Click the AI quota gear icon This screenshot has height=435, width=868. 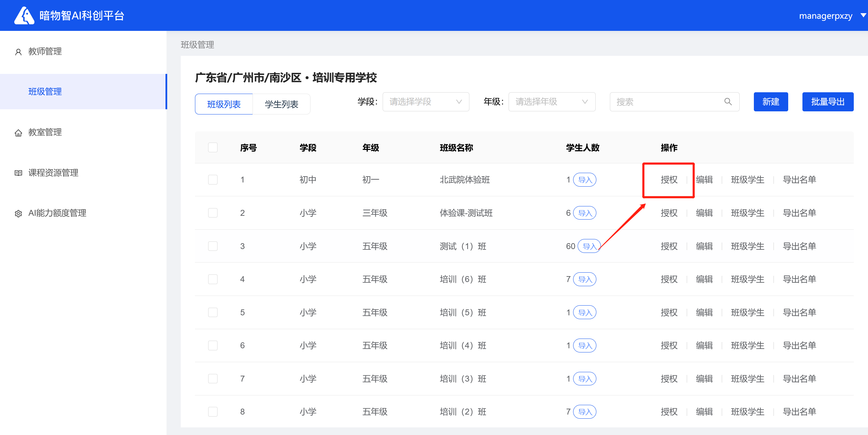pyautogui.click(x=18, y=214)
